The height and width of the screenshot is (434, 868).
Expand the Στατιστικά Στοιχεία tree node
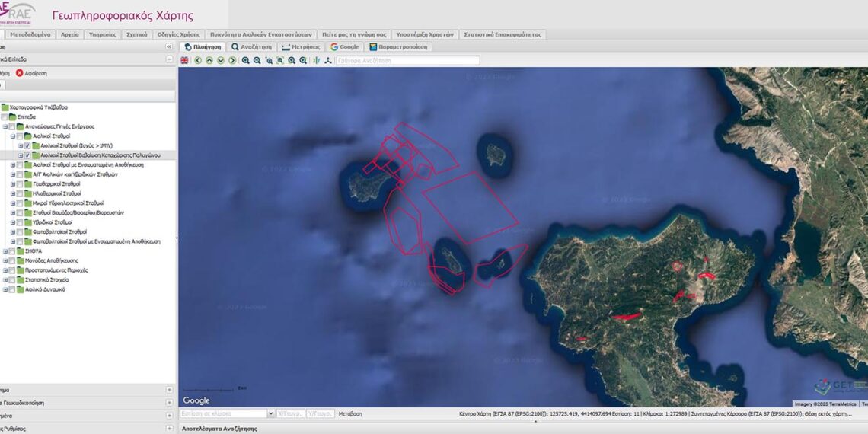point(5,279)
